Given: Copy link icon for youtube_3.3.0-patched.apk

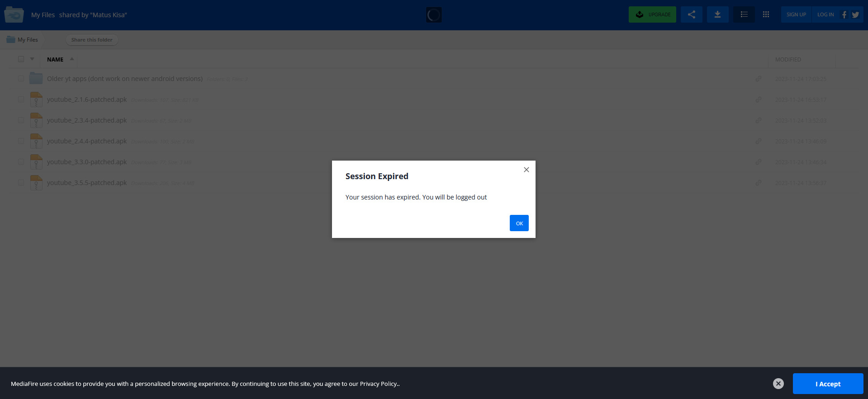Looking at the screenshot, I should point(759,162).
